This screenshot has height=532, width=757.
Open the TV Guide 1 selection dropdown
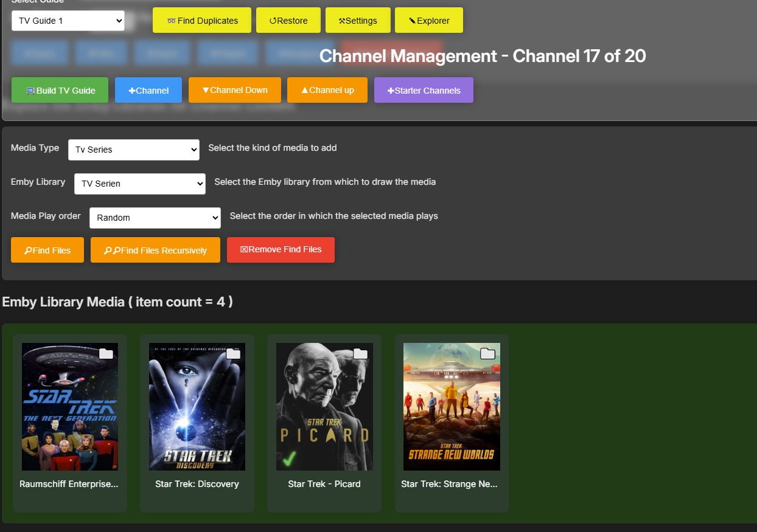click(x=68, y=21)
